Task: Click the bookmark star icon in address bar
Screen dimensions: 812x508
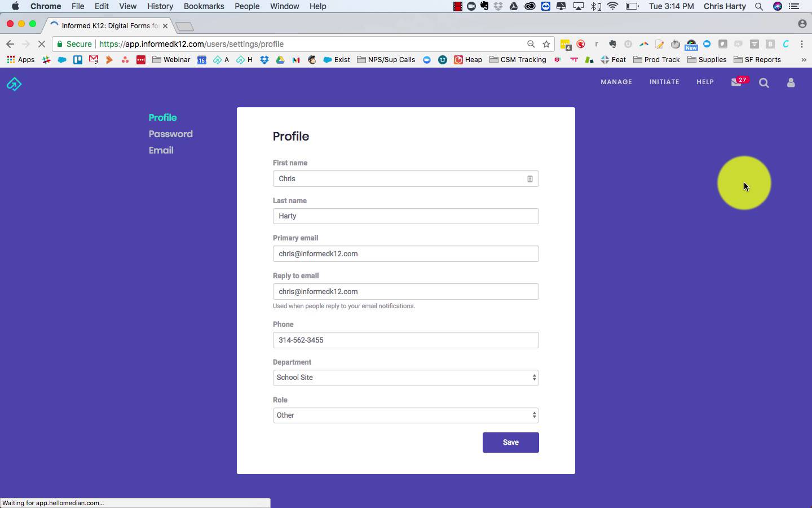Action: coord(546,44)
